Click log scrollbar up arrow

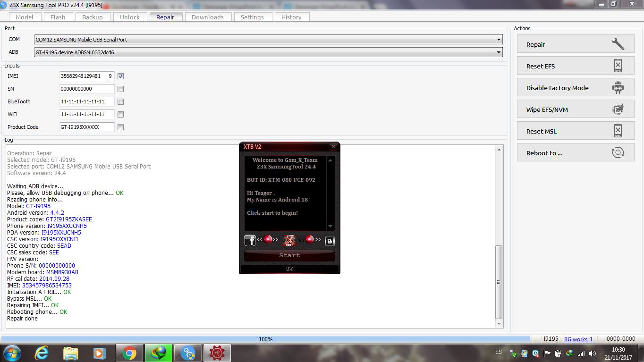(499, 150)
